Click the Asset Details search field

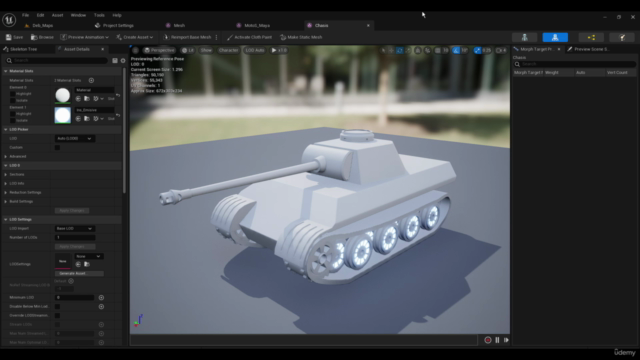click(57, 60)
